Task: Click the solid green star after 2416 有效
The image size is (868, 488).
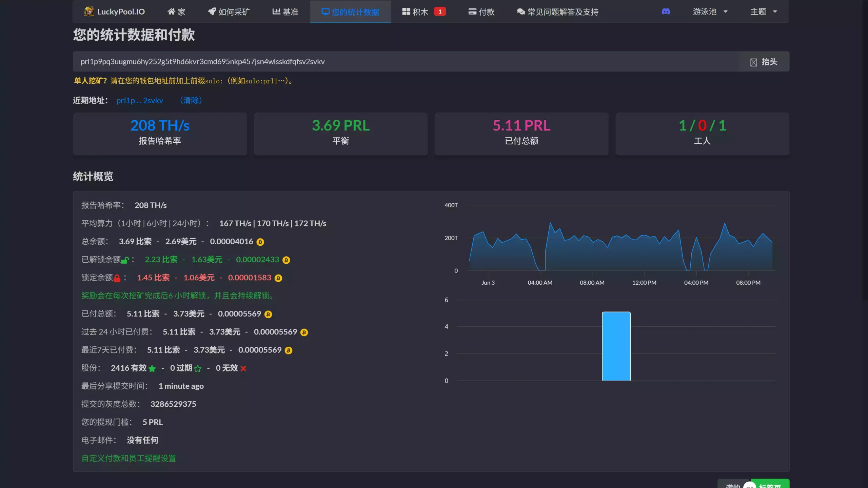Action: (152, 368)
